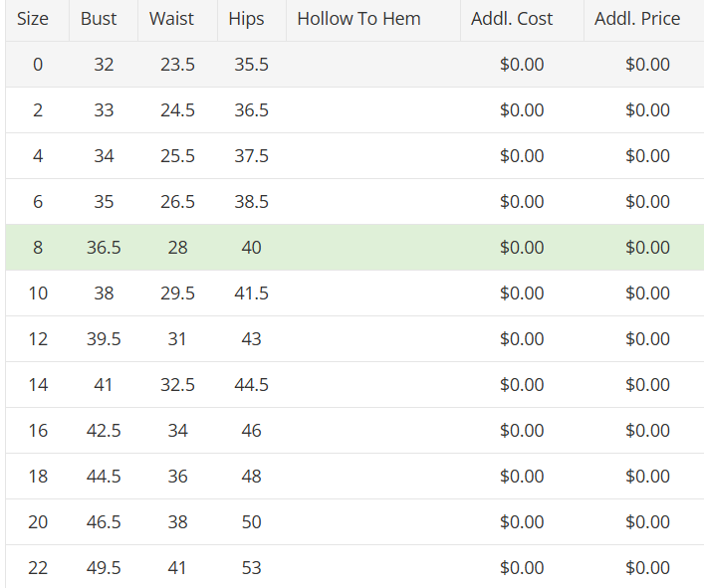This screenshot has height=588, width=704.
Task: Click the Addl. Cost cell for size 4
Action: point(522,156)
